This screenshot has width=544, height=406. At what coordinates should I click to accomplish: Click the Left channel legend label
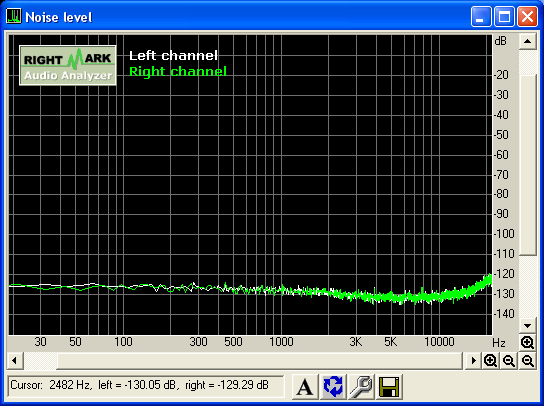[173, 56]
